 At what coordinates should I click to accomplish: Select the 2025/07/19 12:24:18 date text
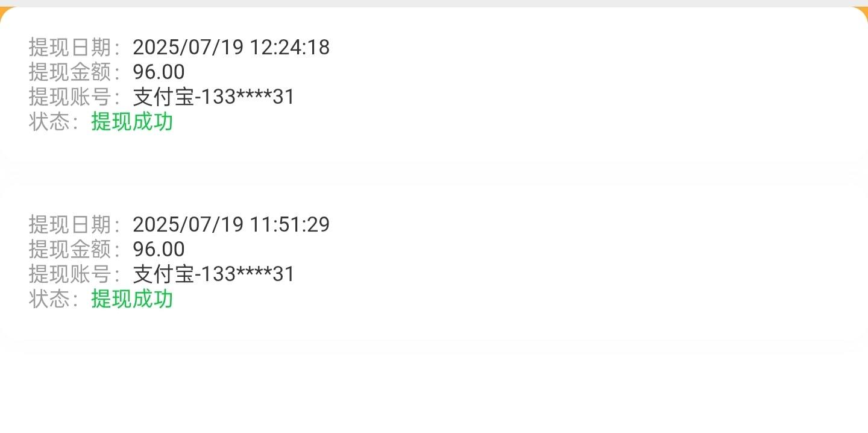click(231, 47)
